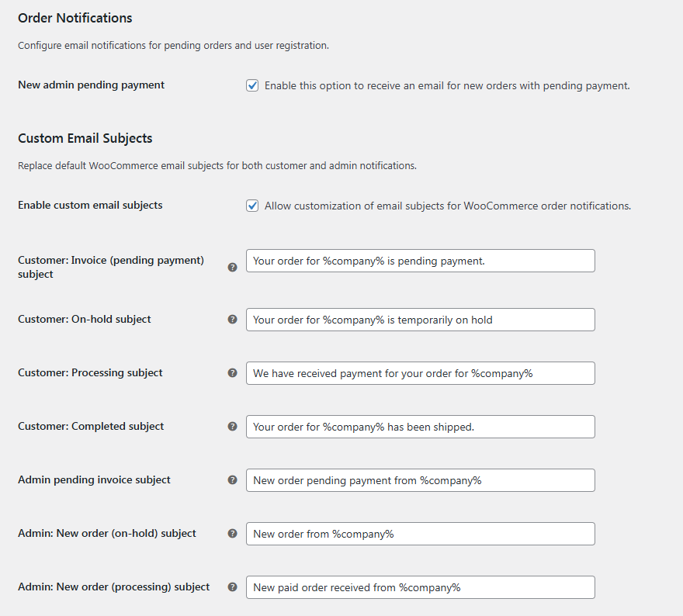Uncheck the New admin pending payment checkbox
The width and height of the screenshot is (683, 616).
(x=252, y=85)
